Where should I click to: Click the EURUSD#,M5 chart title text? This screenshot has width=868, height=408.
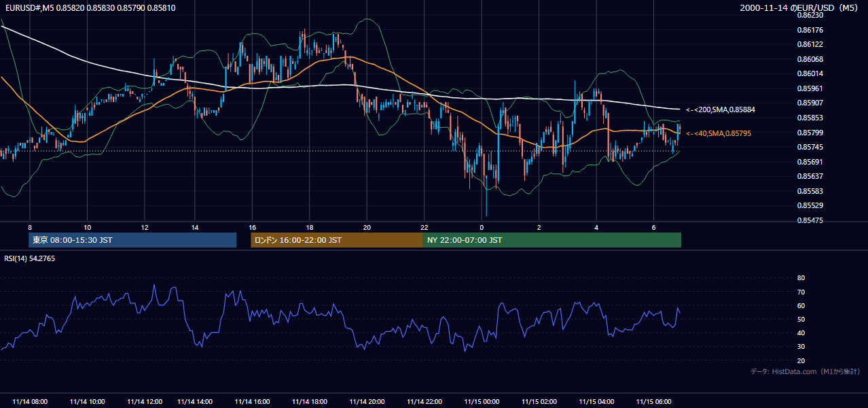(90, 7)
